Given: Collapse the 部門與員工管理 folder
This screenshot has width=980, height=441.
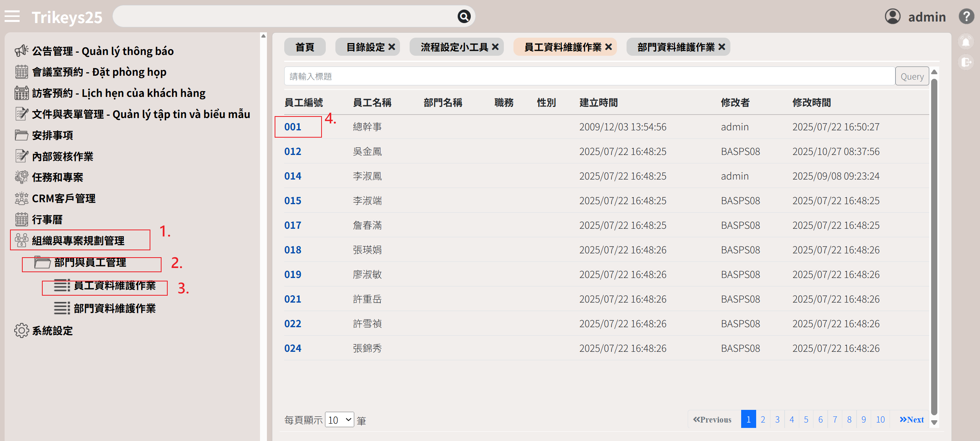Looking at the screenshot, I should click(x=90, y=263).
